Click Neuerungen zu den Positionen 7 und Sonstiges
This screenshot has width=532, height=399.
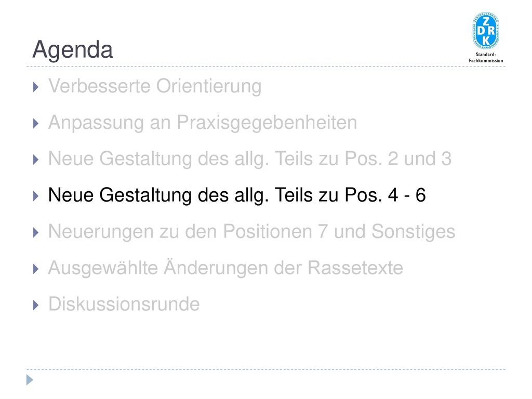pos(251,232)
